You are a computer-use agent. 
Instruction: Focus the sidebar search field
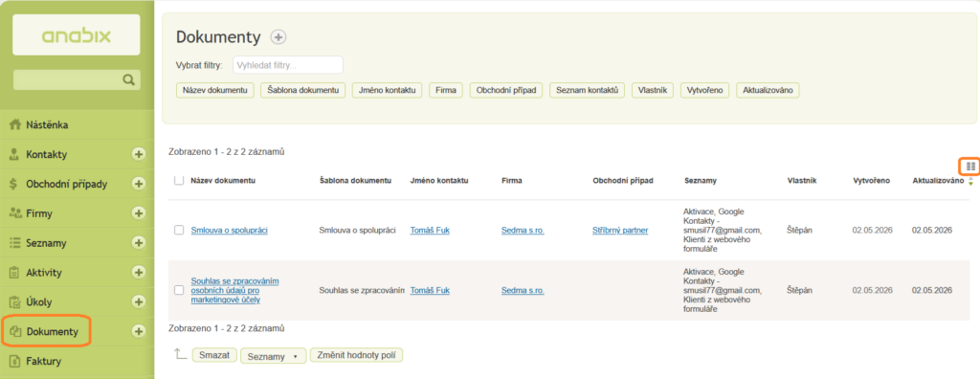(x=77, y=79)
